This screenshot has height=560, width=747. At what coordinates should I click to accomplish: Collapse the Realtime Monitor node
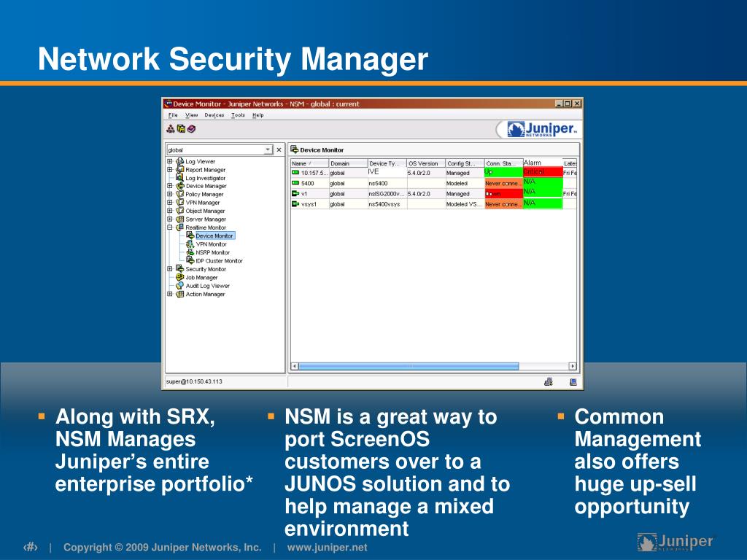[169, 227]
